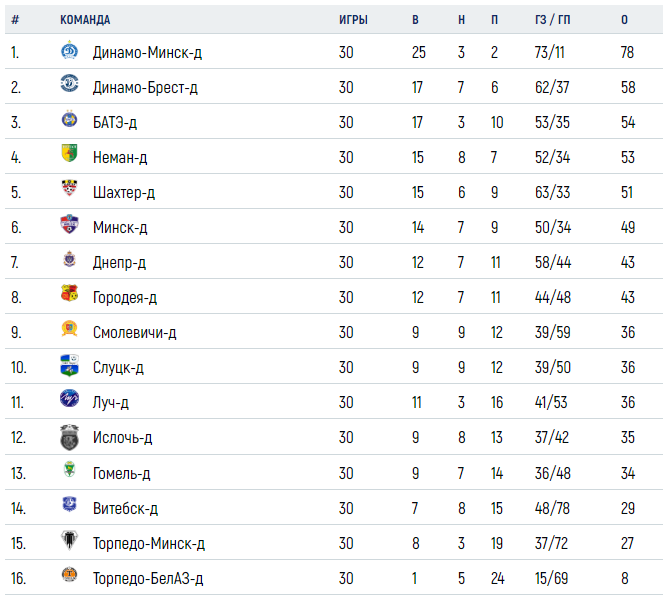The width and height of the screenshot is (667, 601).
Task: Sort standings by the О points header
Action: click(x=624, y=20)
